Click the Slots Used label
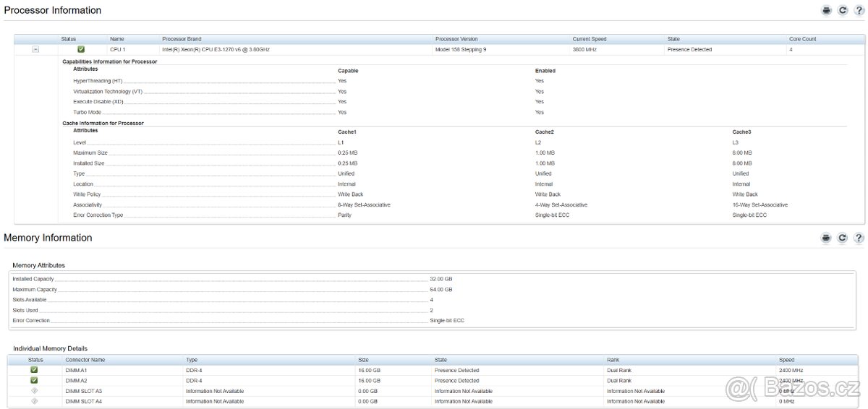868x409 pixels. 25,310
